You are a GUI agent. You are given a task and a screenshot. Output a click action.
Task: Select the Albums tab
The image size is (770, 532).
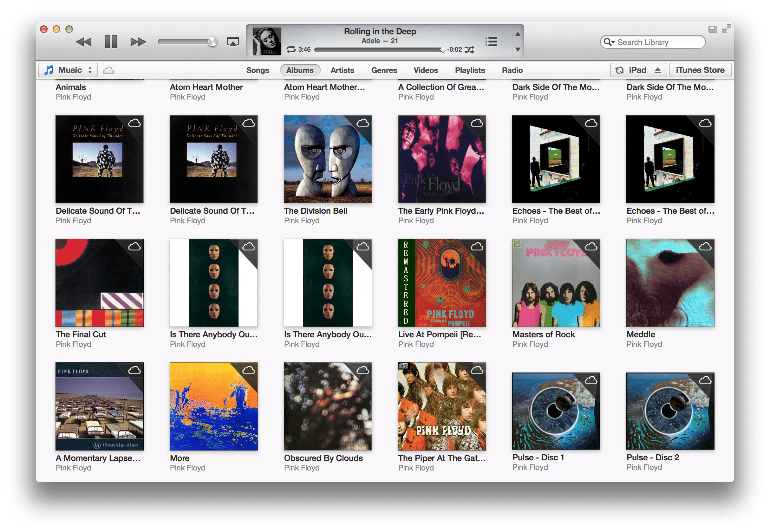300,70
